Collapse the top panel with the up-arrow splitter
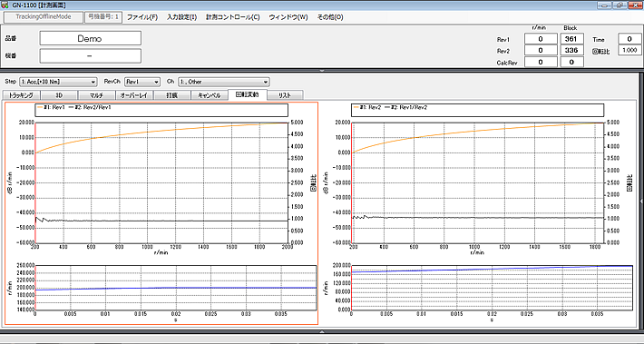The width and height of the screenshot is (644, 344). click(x=322, y=71)
